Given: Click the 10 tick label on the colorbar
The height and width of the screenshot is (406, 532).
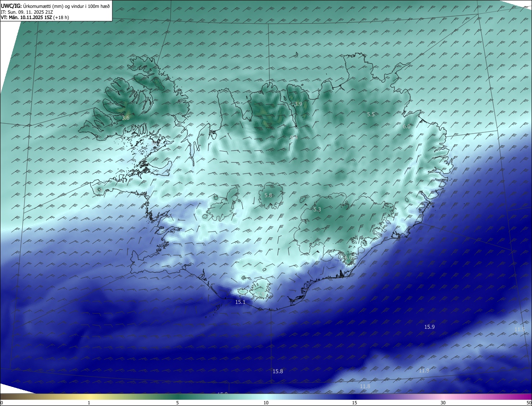Looking at the screenshot, I should [266, 403].
